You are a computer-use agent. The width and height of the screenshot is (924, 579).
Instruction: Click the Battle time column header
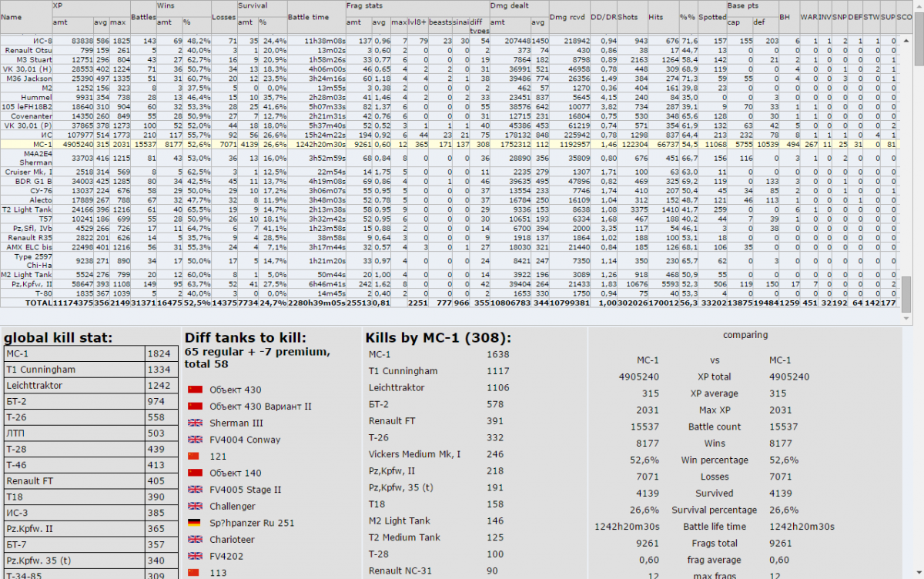coord(308,16)
